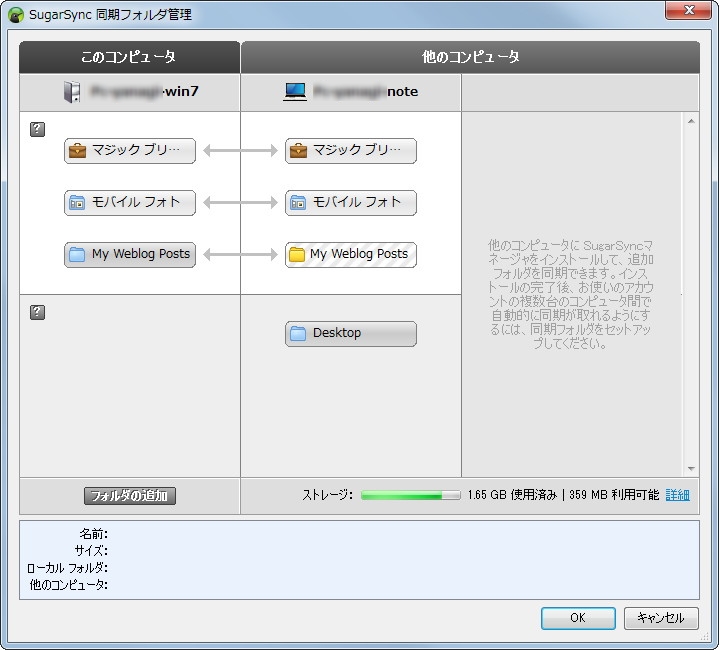Screen dimensions: 719x650
Task: Click the win7 computer name
Action: [144, 92]
